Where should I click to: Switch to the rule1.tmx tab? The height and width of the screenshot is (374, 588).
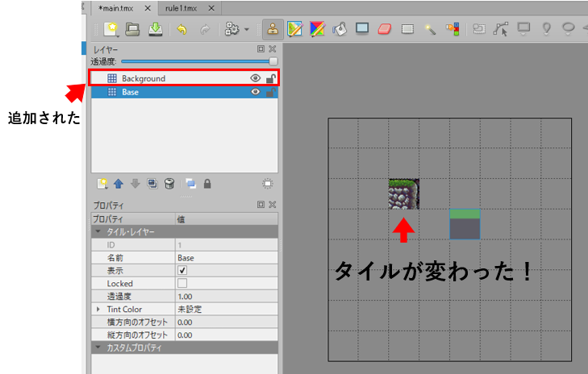click(x=181, y=8)
